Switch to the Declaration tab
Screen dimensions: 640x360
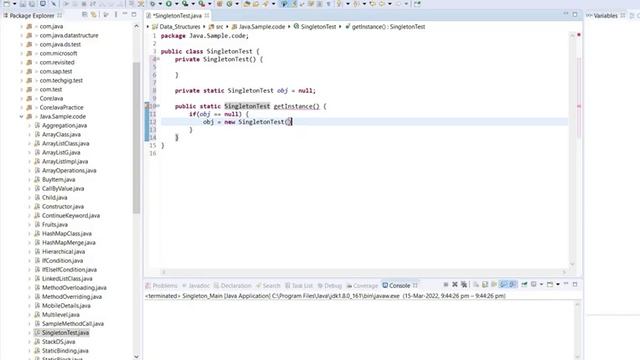pyautogui.click(x=233, y=285)
